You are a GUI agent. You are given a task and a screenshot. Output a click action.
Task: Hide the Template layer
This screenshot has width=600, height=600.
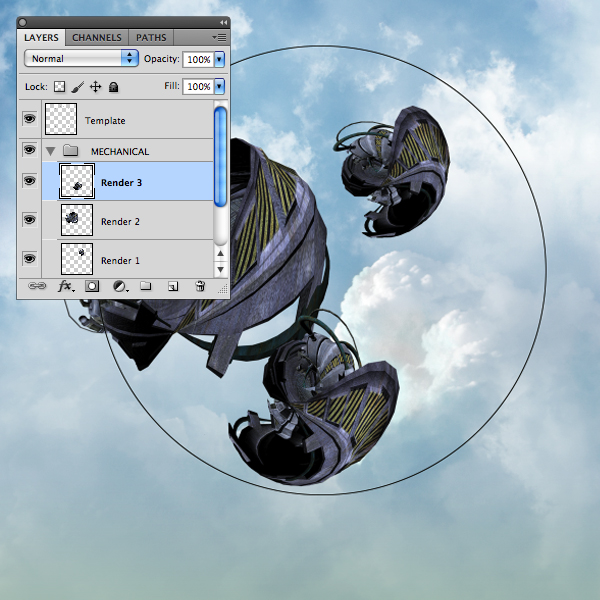click(29, 119)
